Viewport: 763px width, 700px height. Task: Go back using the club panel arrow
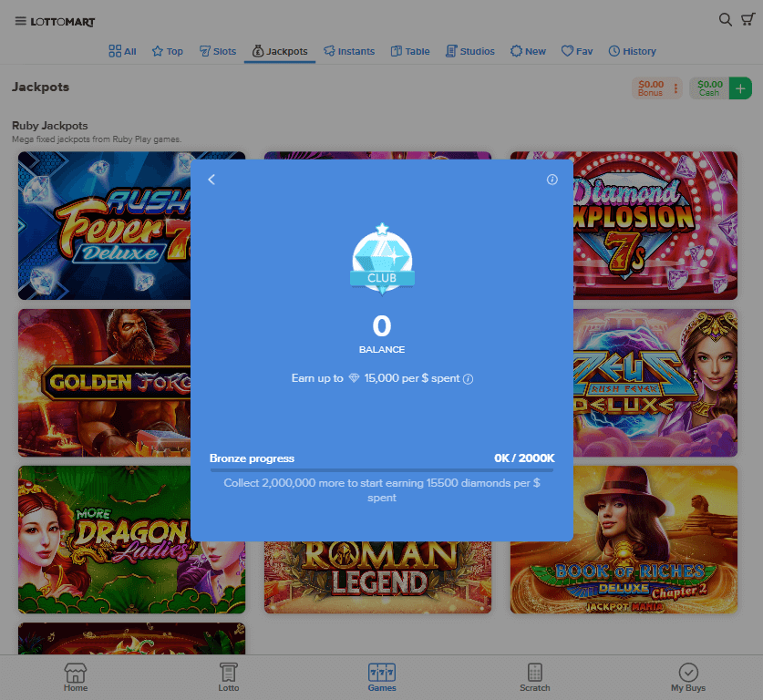click(211, 180)
